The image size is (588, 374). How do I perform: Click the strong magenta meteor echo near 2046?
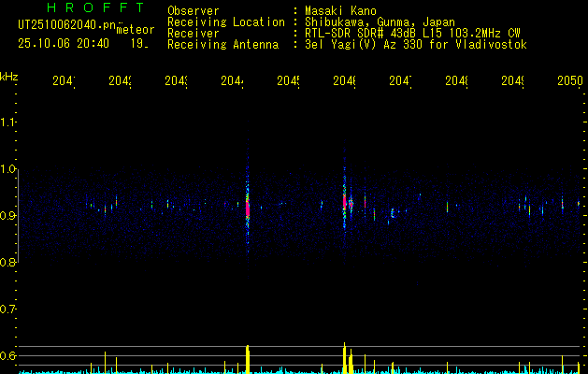coord(344,202)
